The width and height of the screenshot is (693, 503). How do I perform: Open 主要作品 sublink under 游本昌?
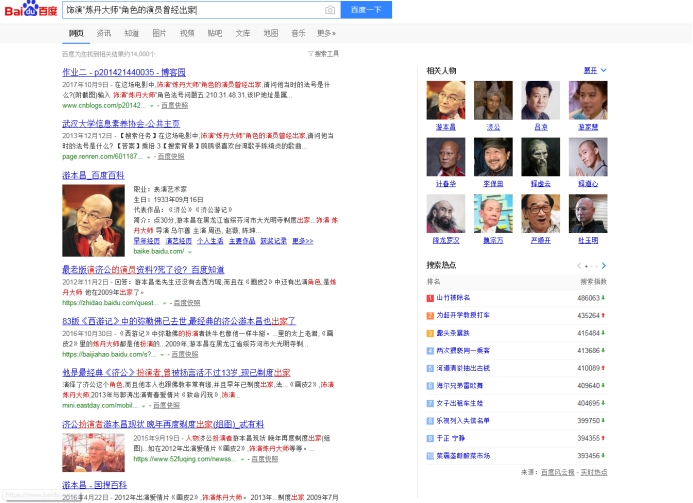coord(242,241)
